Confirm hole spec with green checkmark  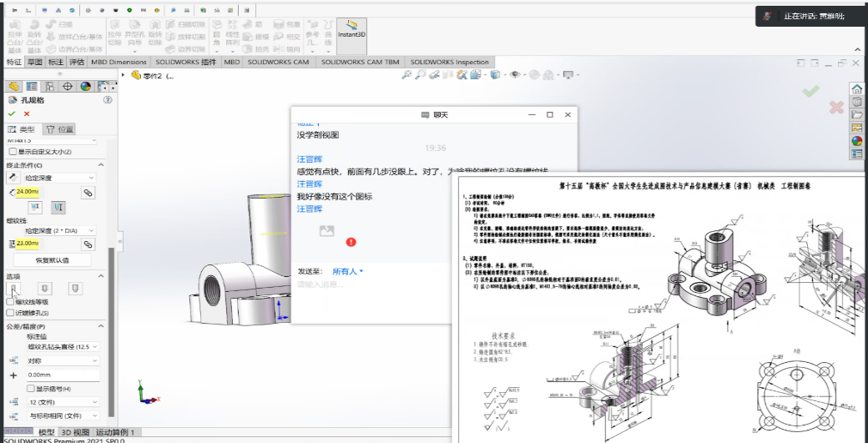tap(12, 114)
